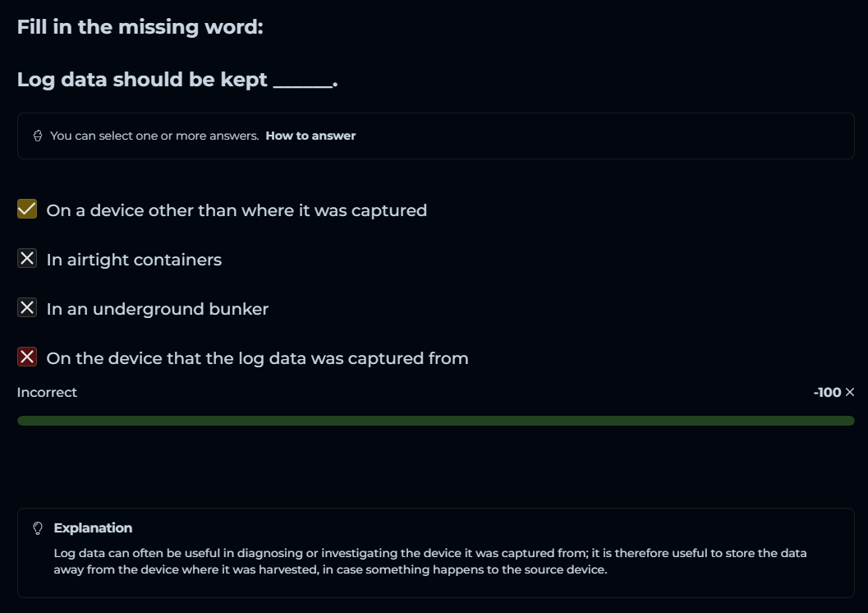Toggle the 'In airtight containers' checkbox
Viewport: 868px width, 613px height.
[27, 259]
